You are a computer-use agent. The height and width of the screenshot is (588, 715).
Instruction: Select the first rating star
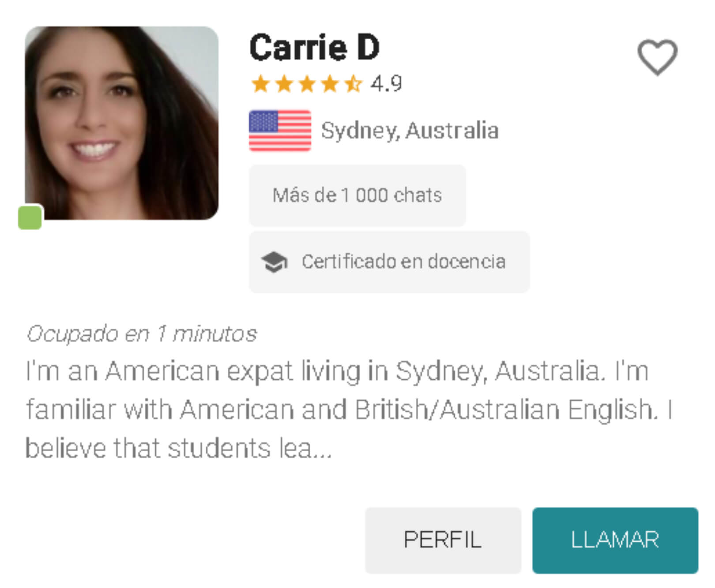(260, 84)
